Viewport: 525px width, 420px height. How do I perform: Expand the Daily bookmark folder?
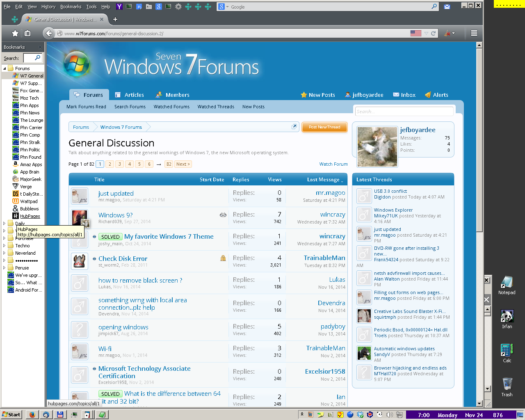click(x=5, y=224)
